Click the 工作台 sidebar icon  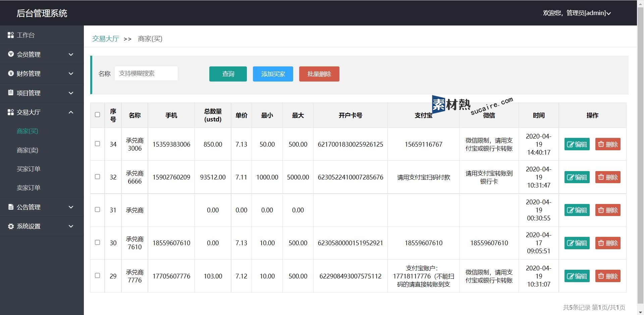coord(11,35)
